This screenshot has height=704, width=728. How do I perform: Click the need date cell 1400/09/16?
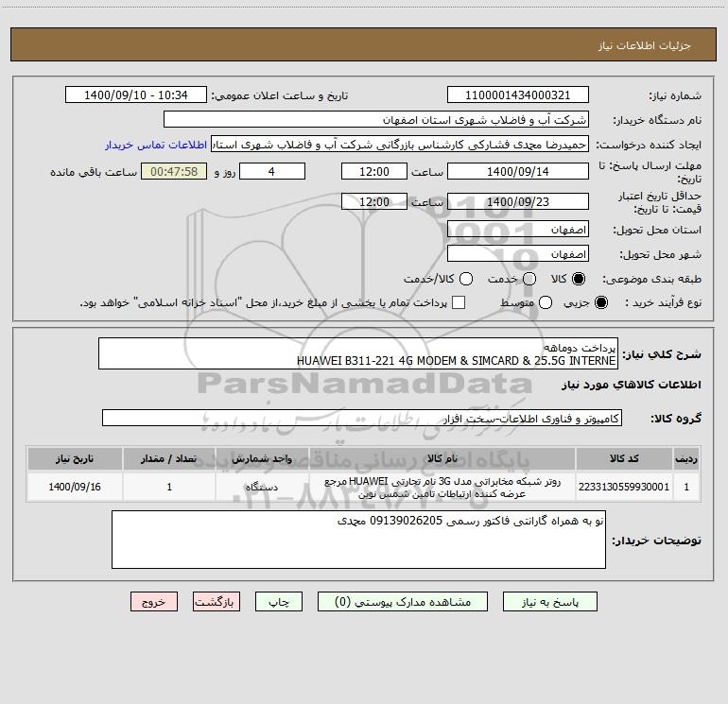click(x=75, y=487)
